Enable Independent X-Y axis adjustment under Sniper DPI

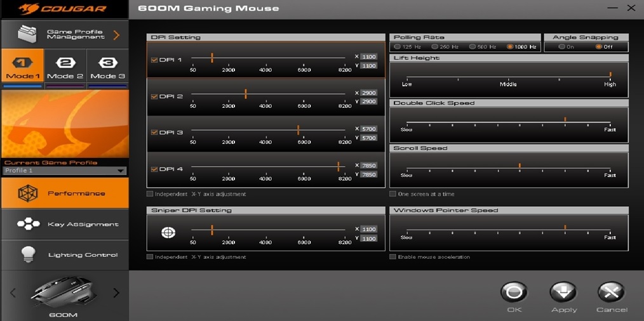point(150,257)
